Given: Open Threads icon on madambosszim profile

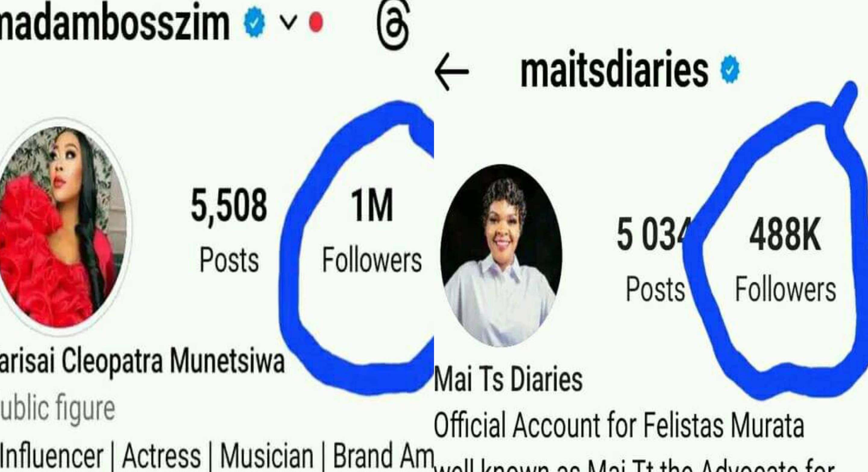Looking at the screenshot, I should pyautogui.click(x=393, y=25).
